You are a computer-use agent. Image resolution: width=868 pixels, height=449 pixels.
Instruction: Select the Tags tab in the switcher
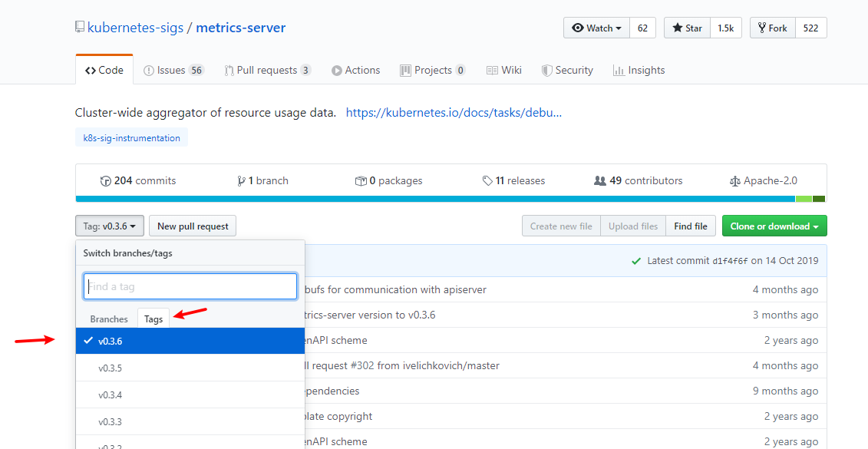pyautogui.click(x=153, y=318)
